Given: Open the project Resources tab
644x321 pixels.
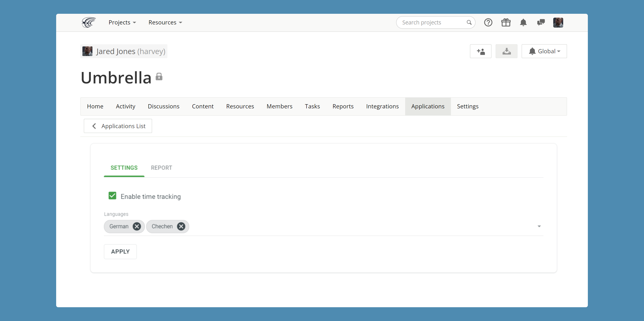Looking at the screenshot, I should 240,106.
